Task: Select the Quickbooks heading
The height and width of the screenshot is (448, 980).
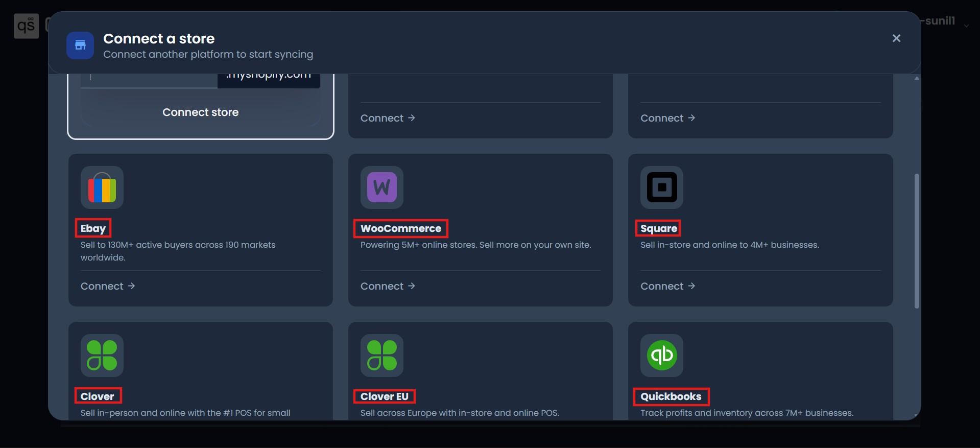Action: point(671,396)
